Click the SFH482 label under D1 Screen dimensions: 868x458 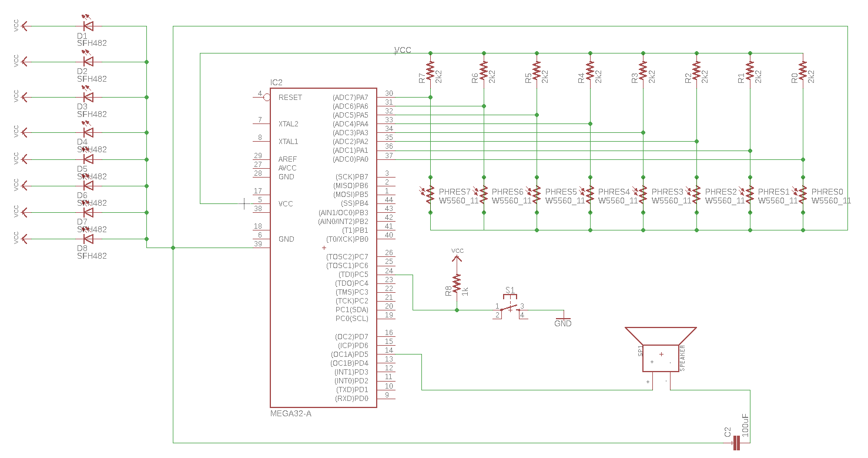point(92,44)
